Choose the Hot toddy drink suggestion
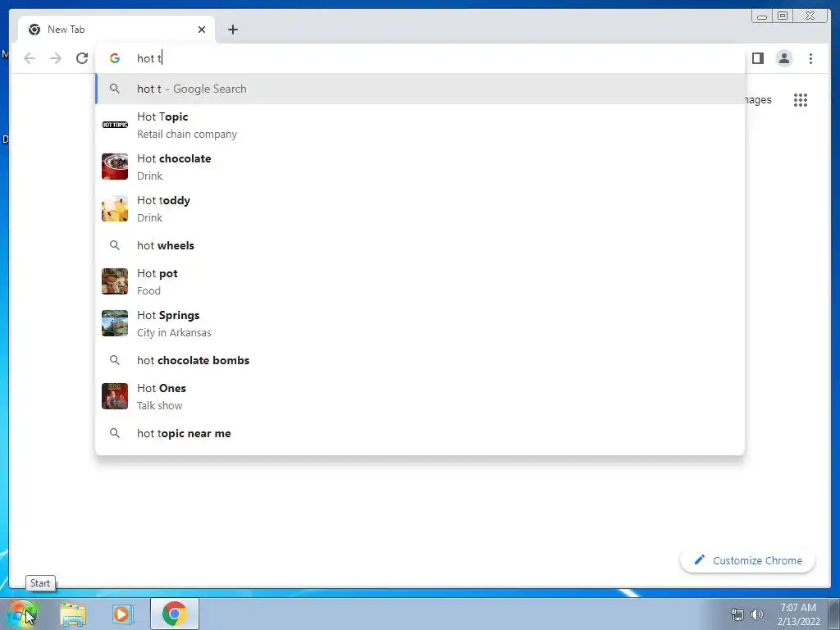 (x=420, y=208)
